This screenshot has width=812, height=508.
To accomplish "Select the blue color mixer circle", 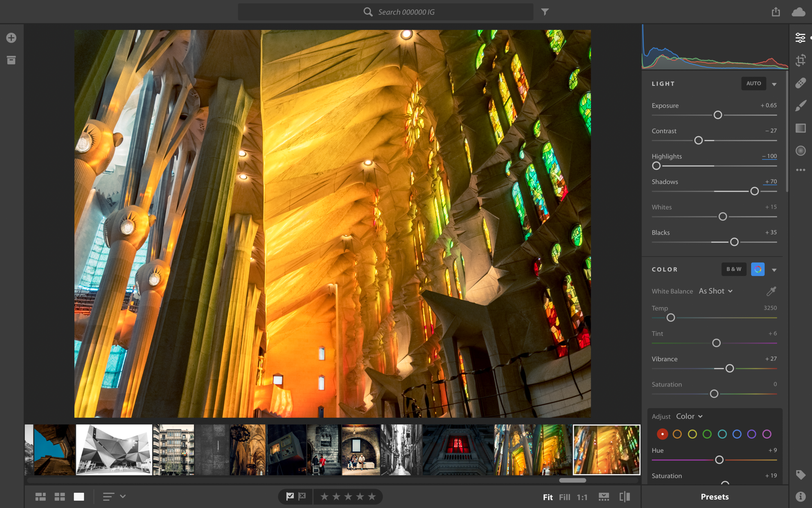I will pos(737,434).
